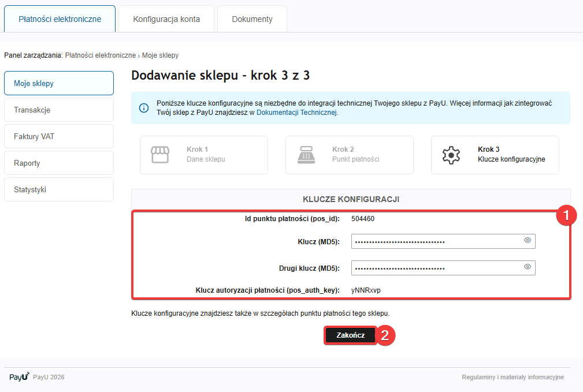Reveal the Klucz (MD5) value with eye icon

(x=527, y=240)
